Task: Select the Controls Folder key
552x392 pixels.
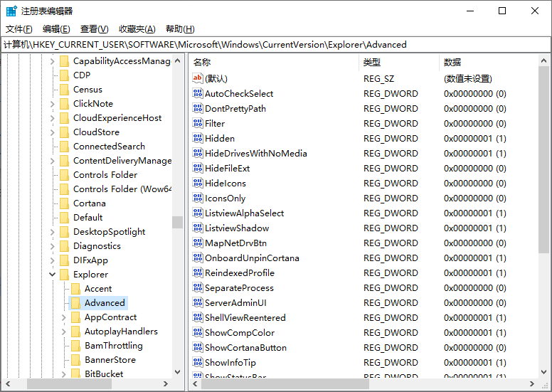Action: click(105, 175)
